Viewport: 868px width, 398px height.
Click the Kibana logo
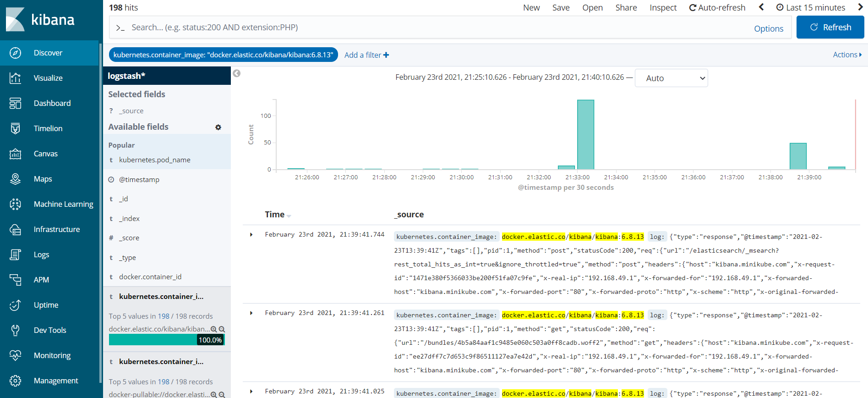pos(40,19)
